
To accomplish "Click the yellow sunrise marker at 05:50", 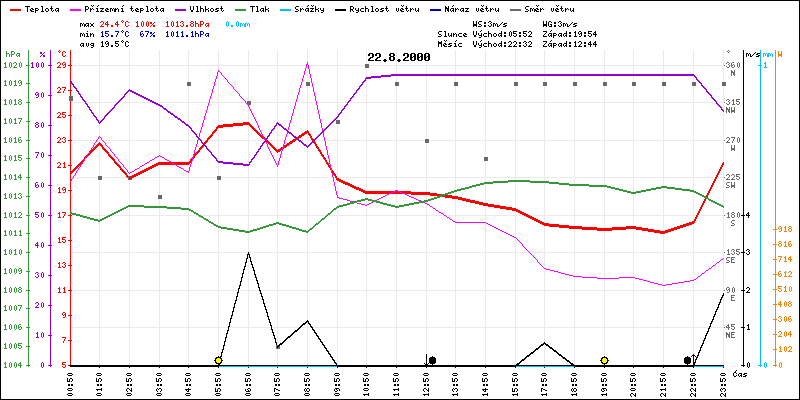I will [218, 360].
